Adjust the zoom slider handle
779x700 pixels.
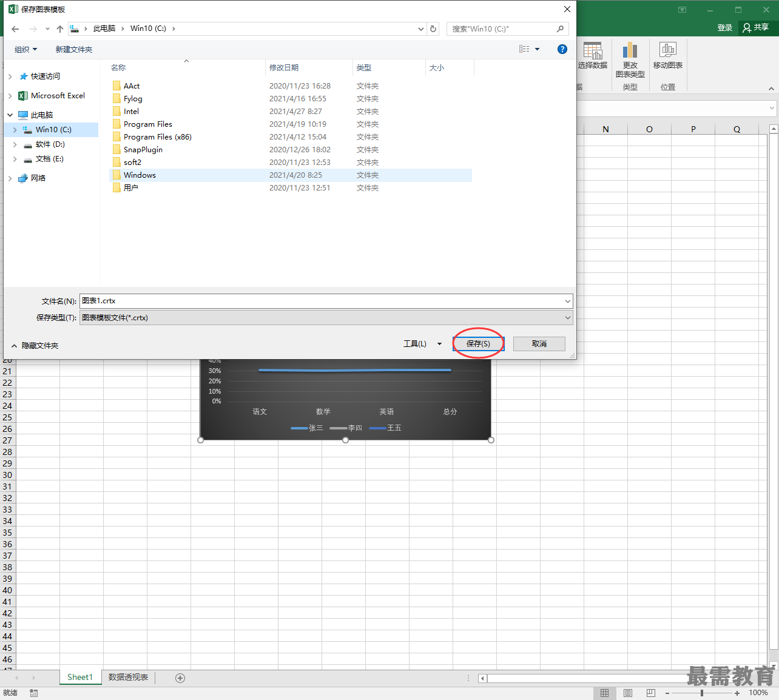click(x=702, y=693)
